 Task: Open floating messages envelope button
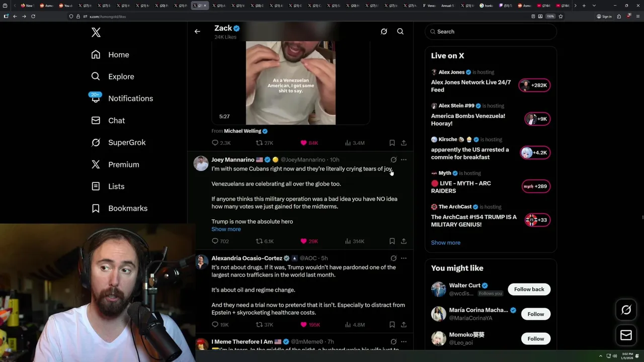point(626,335)
